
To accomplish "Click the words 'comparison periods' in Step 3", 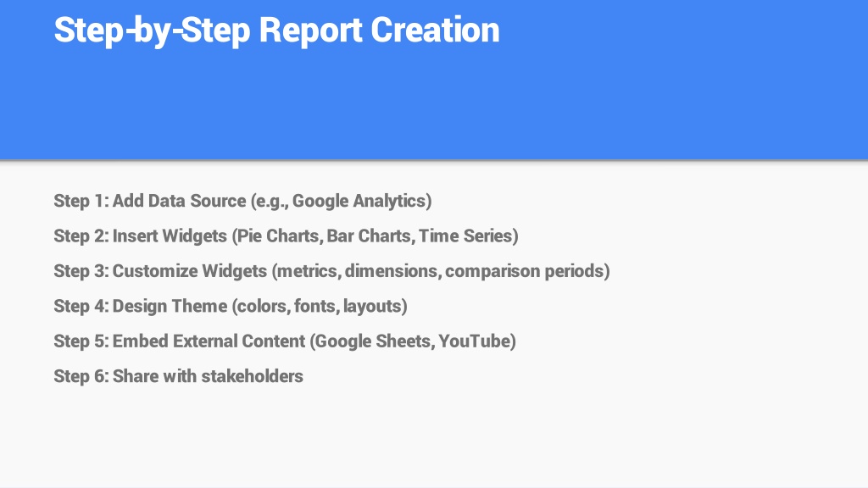I will coord(524,271).
